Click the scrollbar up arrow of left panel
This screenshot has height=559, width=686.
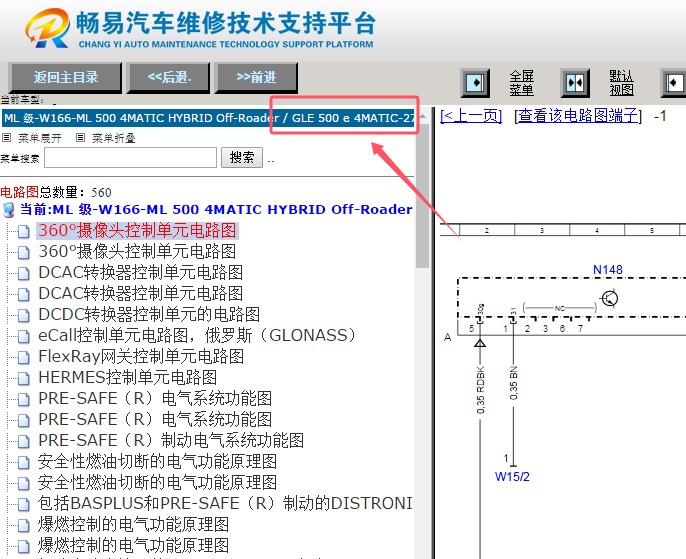[x=423, y=116]
